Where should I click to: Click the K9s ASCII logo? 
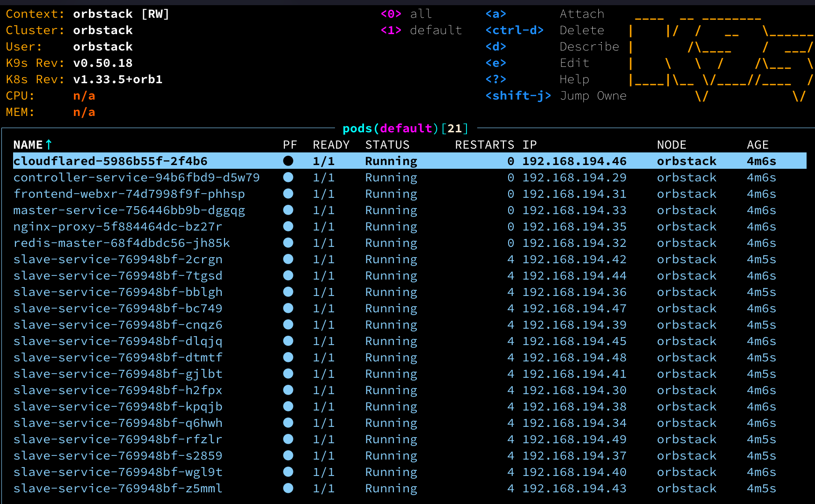coord(720,56)
